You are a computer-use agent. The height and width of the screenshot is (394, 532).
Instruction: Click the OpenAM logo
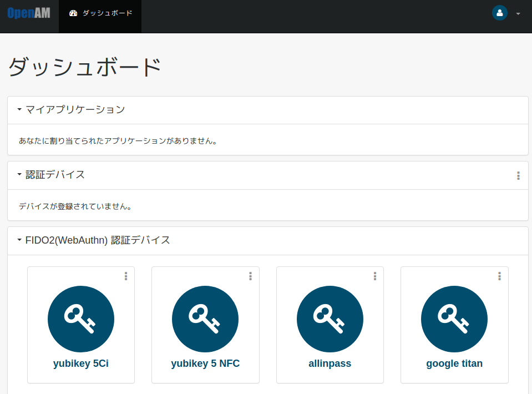(29, 13)
